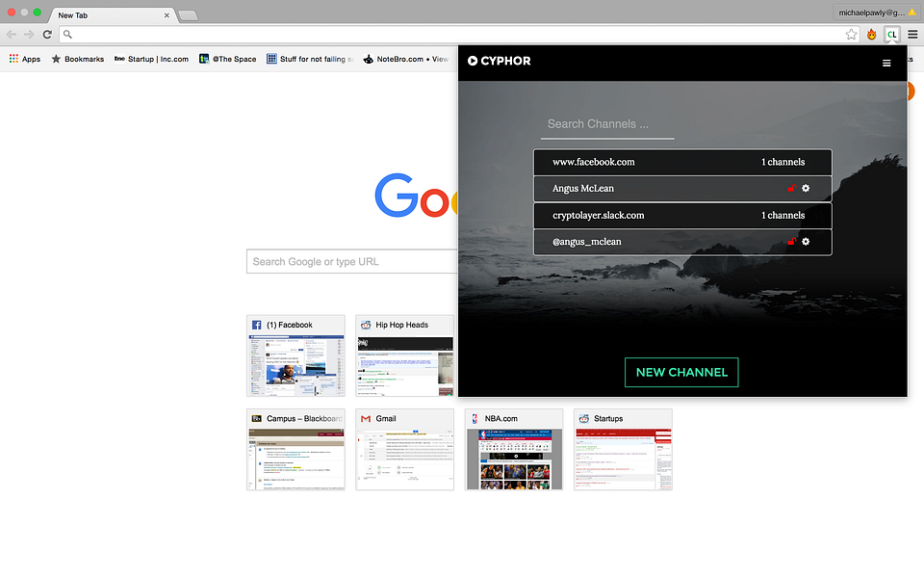Go back with the back arrow
Image resolution: width=924 pixels, height=578 pixels.
tap(12, 35)
